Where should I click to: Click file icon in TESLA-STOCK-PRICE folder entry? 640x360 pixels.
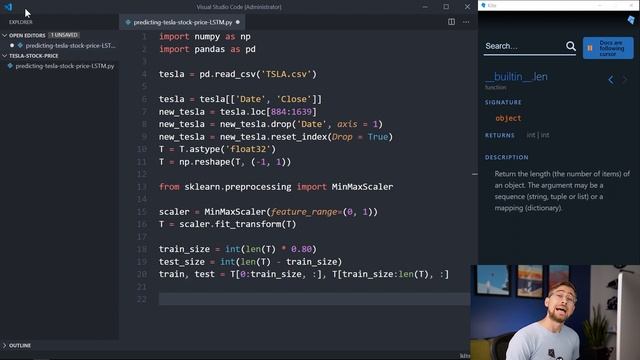(x=10, y=66)
